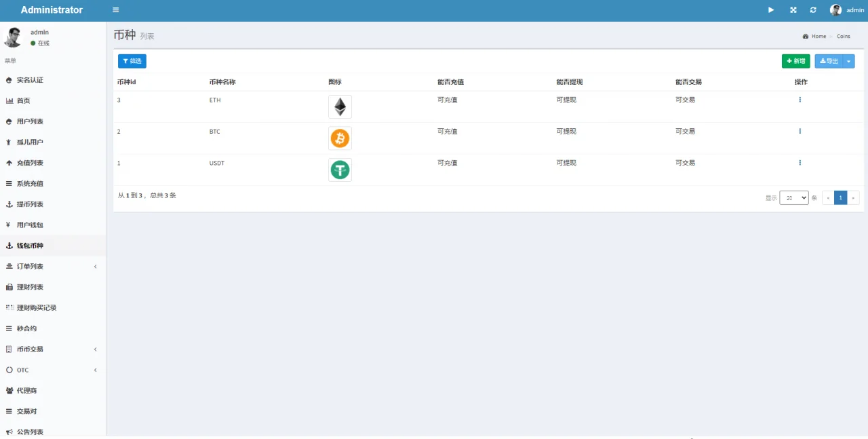Click the green 新增 button
This screenshot has height=439, width=868.
pos(795,61)
